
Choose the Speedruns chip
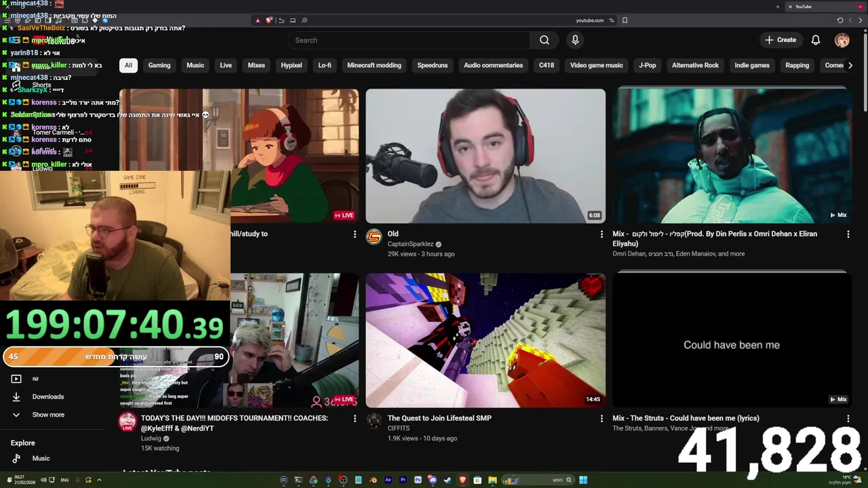point(433,65)
